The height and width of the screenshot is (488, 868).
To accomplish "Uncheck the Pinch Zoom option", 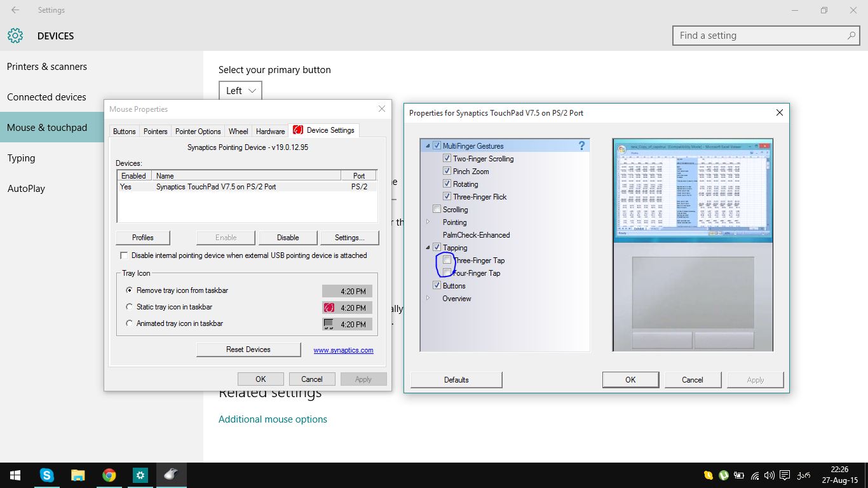I will coord(447,172).
